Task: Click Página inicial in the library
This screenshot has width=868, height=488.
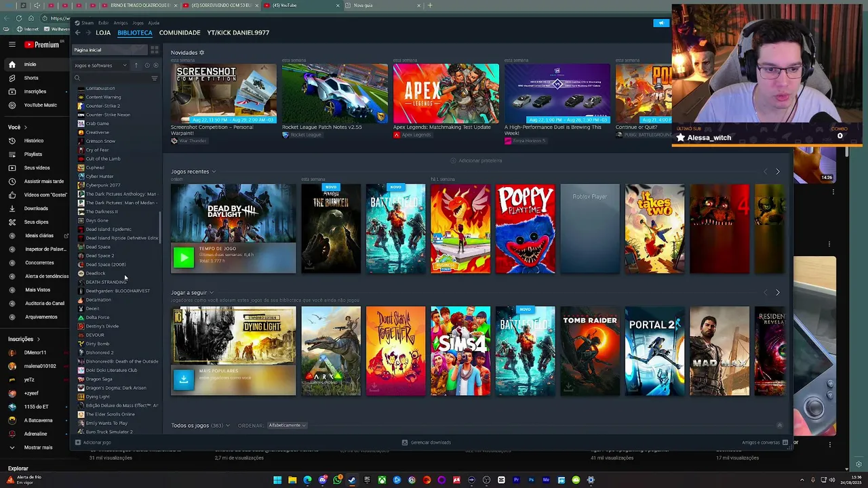Action: 110,50
